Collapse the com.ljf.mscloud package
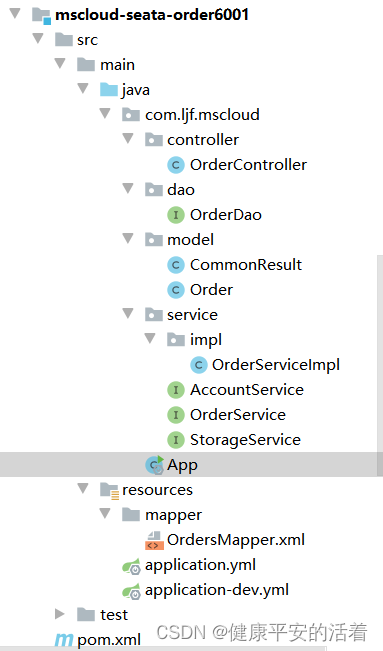This screenshot has width=383, height=651. click(106, 113)
